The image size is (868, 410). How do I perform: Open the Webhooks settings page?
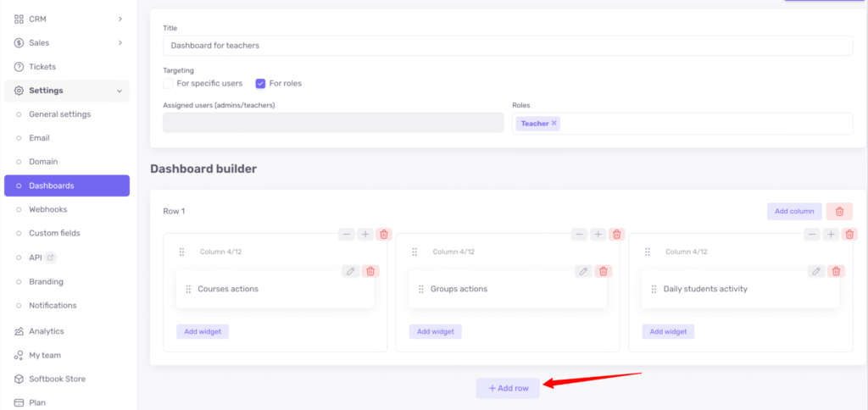click(x=48, y=209)
